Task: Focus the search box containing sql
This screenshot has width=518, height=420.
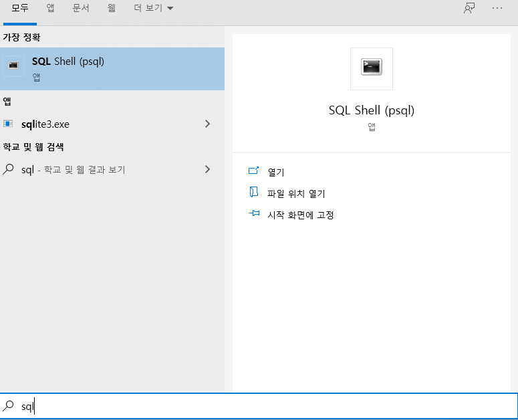Action: pyautogui.click(x=259, y=406)
